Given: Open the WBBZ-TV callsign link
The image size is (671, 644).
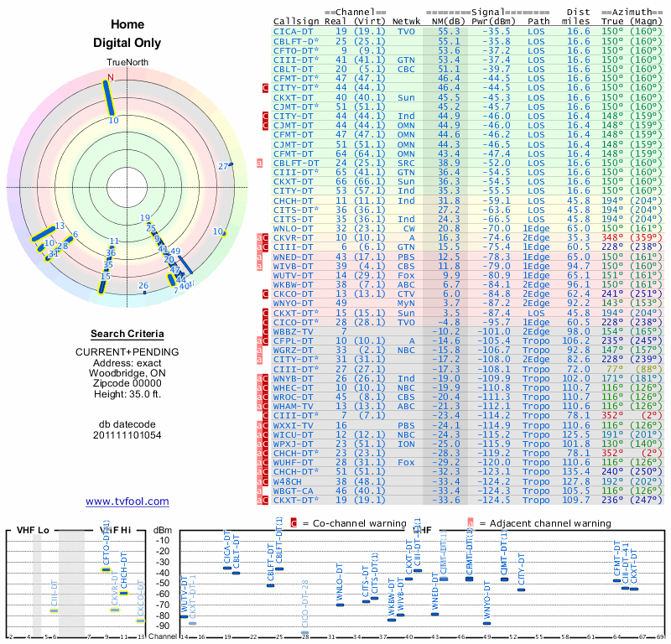Looking at the screenshot, I should click(x=293, y=331).
